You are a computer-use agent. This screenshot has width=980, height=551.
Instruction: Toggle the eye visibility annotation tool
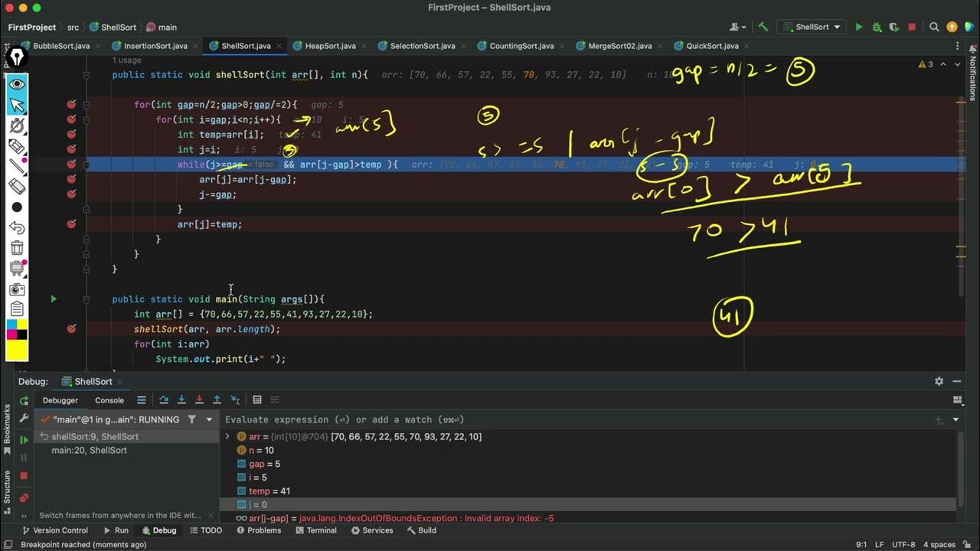tap(17, 84)
